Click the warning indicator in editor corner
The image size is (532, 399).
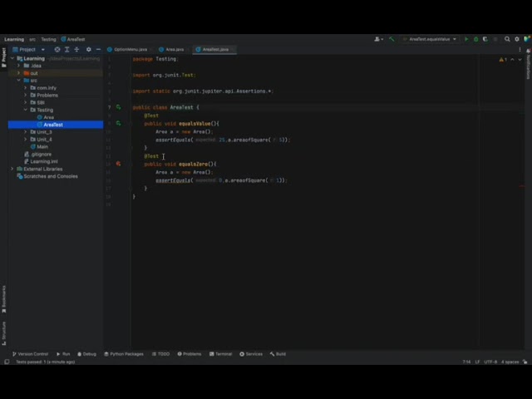[503, 60]
